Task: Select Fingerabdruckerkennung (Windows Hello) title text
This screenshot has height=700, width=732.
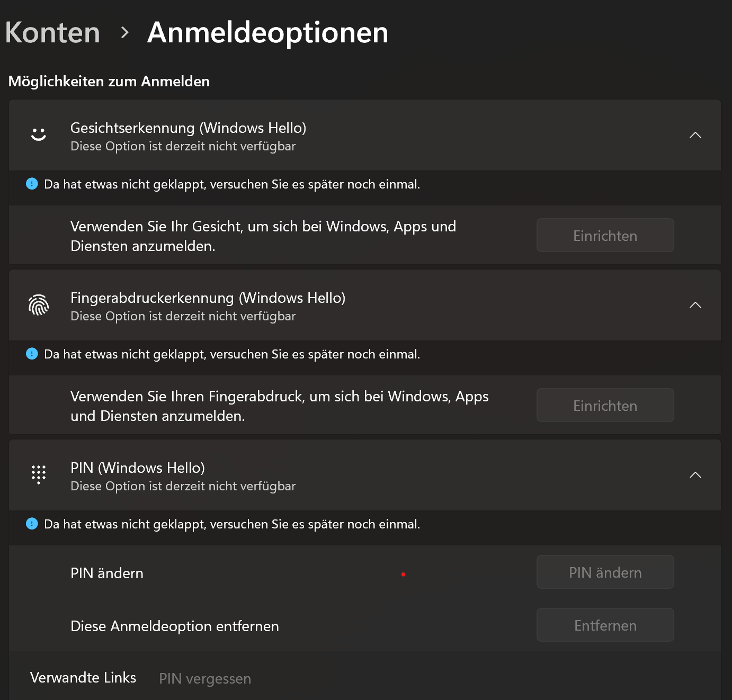Action: click(x=208, y=298)
